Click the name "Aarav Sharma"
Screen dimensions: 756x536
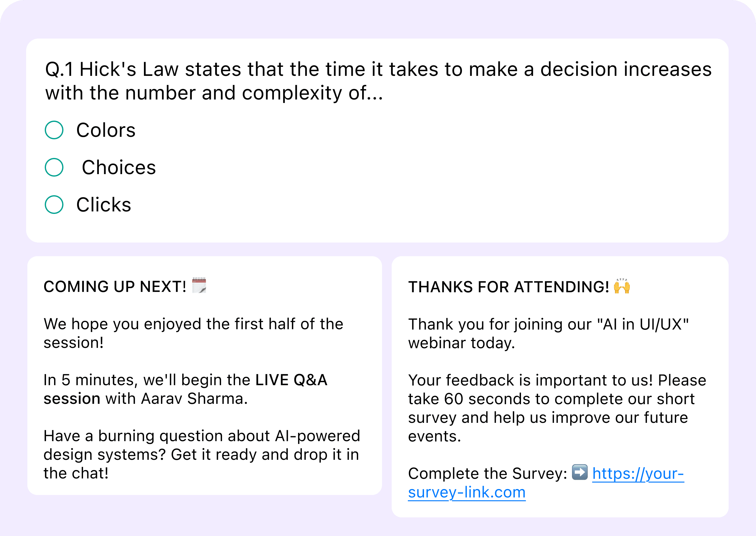(194, 399)
